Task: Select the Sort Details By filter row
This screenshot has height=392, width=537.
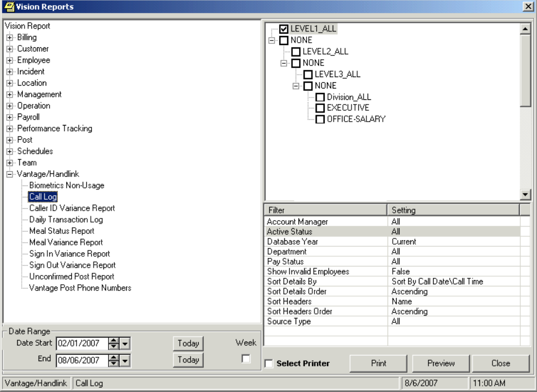Action: click(392, 281)
